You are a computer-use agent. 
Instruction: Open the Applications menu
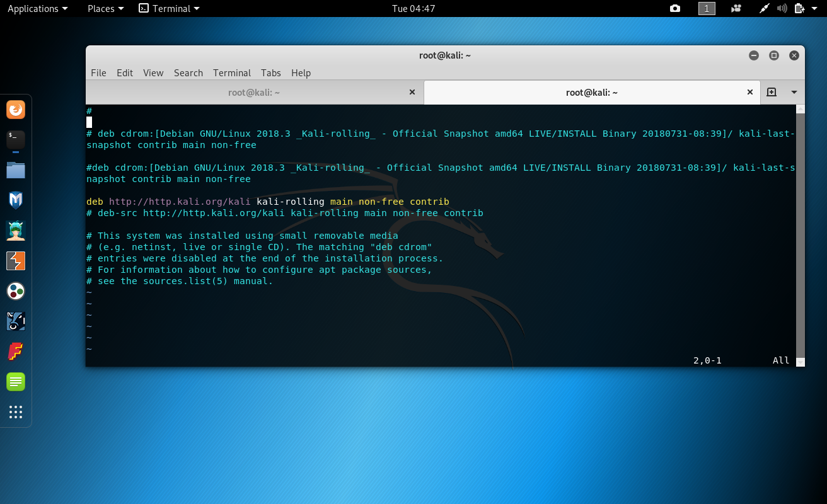[x=37, y=8]
